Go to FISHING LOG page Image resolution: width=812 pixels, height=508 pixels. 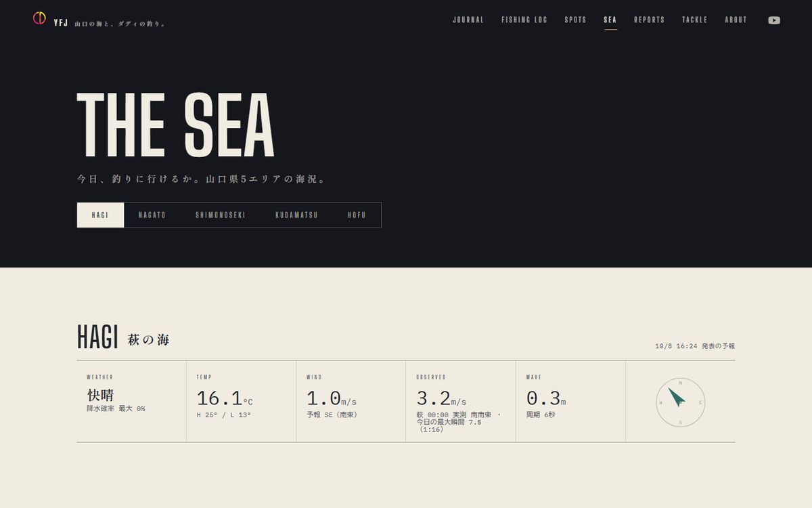524,20
